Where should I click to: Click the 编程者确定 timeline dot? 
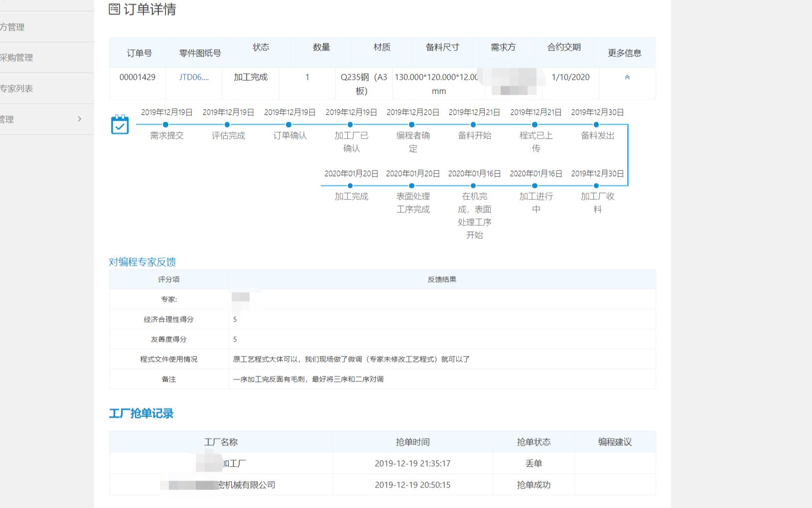click(411, 124)
